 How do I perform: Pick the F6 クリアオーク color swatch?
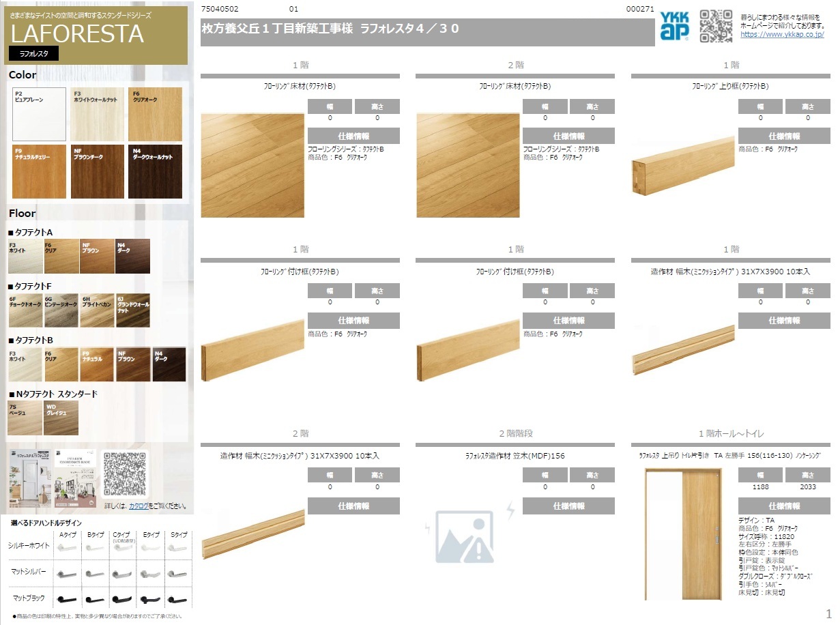(156, 114)
